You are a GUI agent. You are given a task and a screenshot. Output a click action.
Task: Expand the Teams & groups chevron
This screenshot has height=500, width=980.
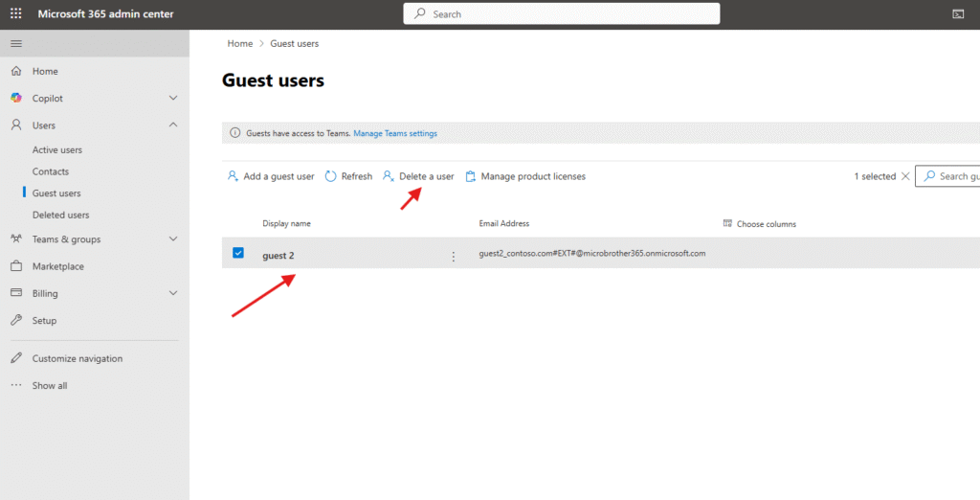point(173,239)
